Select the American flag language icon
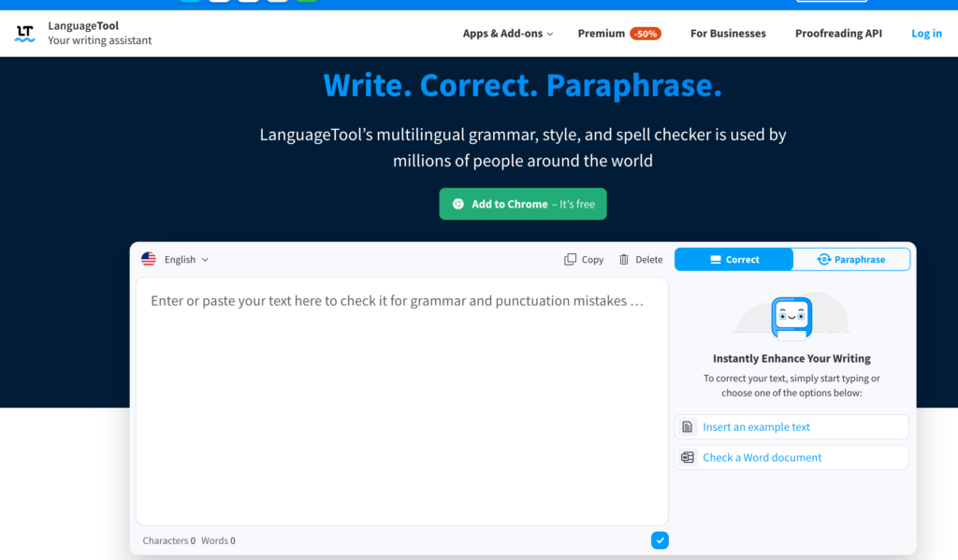 pos(149,259)
